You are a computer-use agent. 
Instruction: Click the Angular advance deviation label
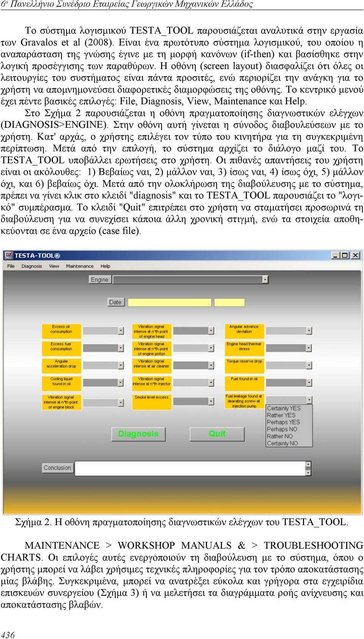pyautogui.click(x=244, y=331)
